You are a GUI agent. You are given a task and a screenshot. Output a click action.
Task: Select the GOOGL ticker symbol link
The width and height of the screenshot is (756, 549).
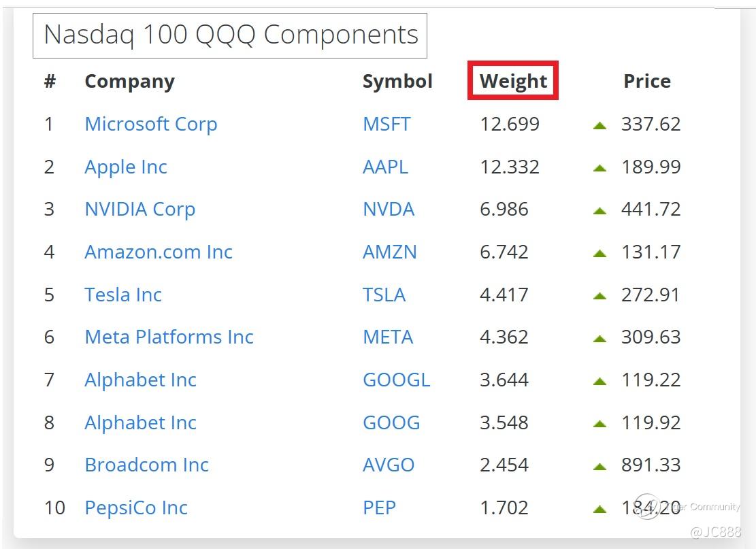pos(396,380)
